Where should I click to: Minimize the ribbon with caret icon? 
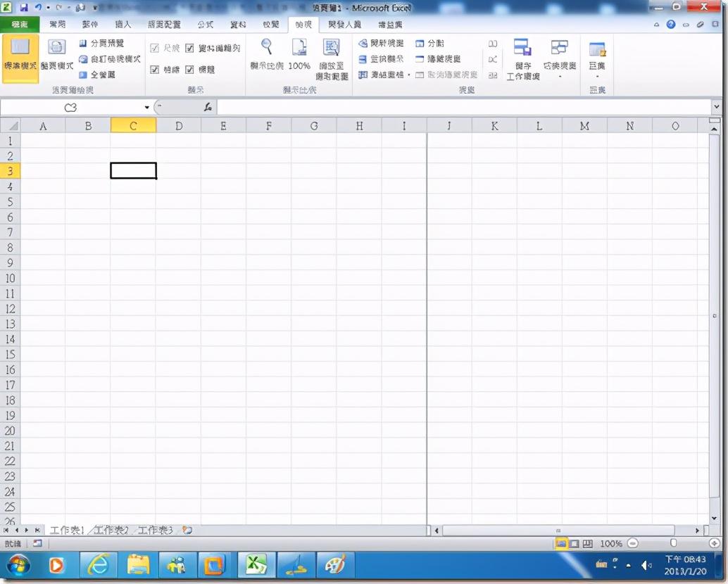(x=656, y=25)
